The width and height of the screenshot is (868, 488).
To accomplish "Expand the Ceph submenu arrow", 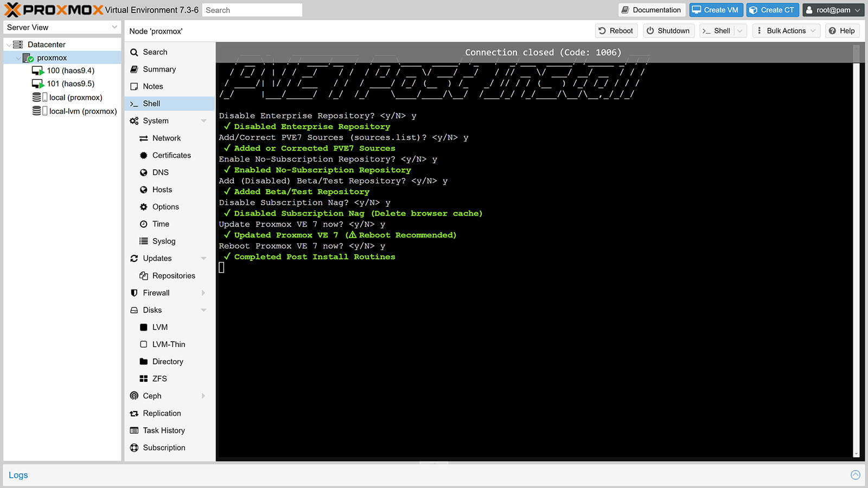I will (204, 396).
